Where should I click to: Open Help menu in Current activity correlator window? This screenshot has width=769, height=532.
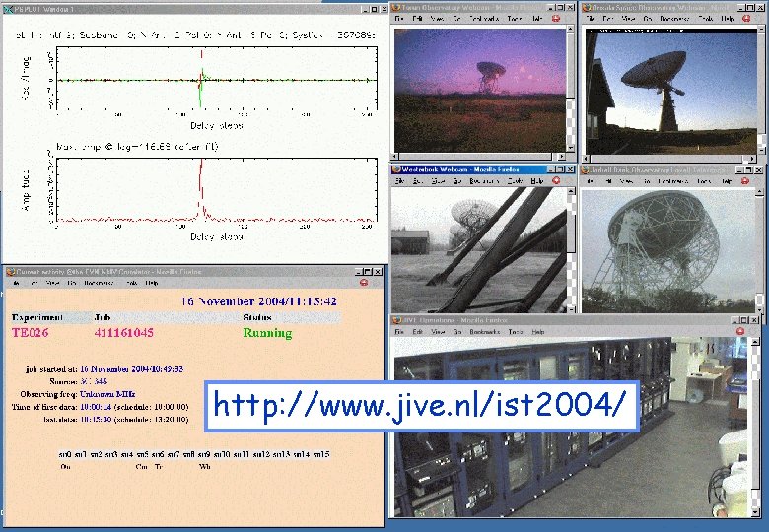pyautogui.click(x=152, y=283)
